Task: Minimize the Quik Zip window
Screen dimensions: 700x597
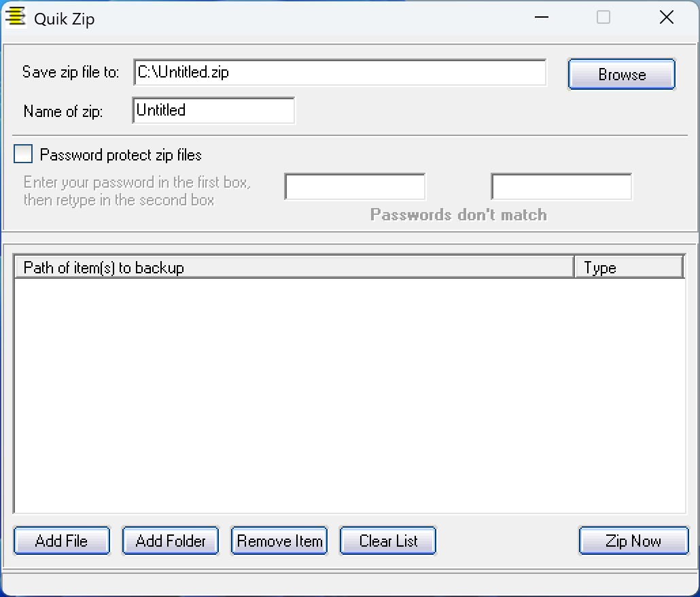Action: (x=542, y=18)
